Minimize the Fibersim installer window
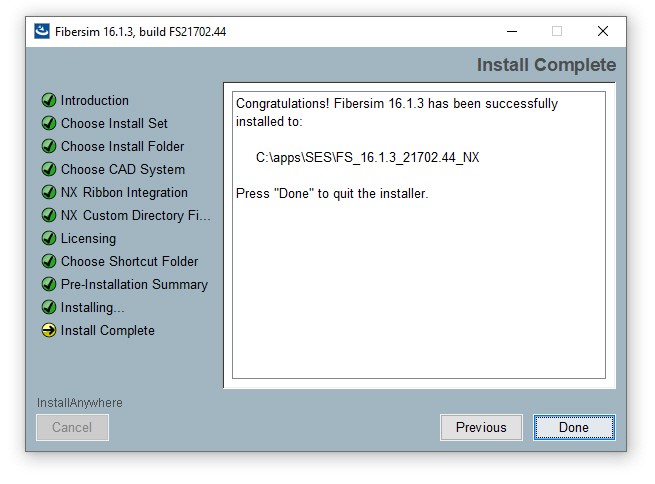Image resolution: width=655 pixels, height=484 pixels. (512, 31)
